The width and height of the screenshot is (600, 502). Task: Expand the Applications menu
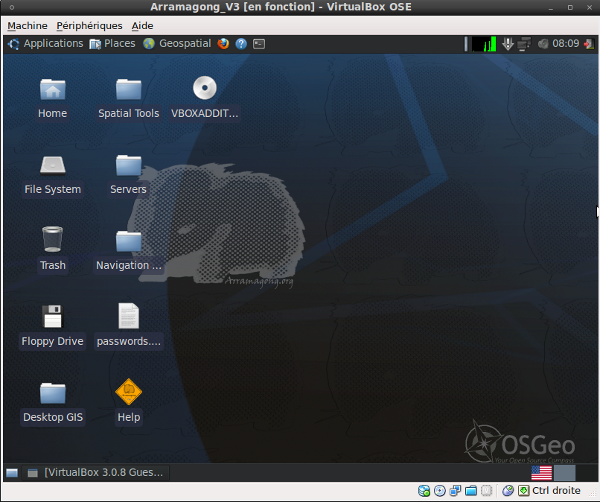[46, 44]
